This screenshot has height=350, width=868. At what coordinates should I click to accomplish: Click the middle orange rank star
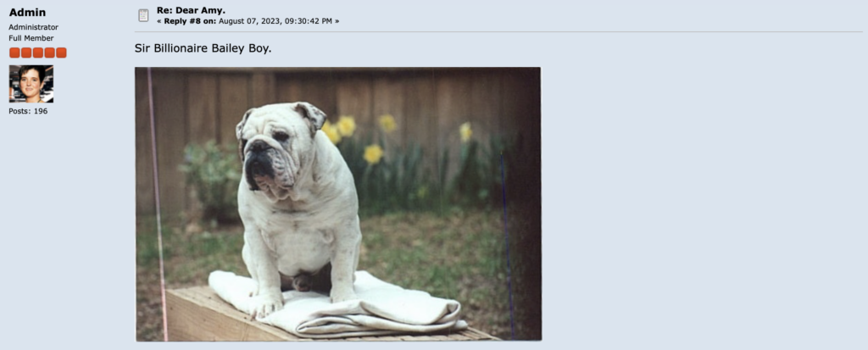37,53
